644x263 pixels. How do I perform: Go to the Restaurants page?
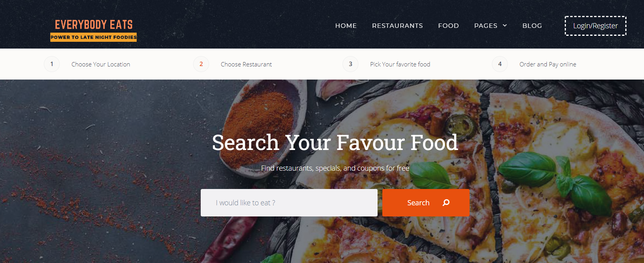pos(397,25)
